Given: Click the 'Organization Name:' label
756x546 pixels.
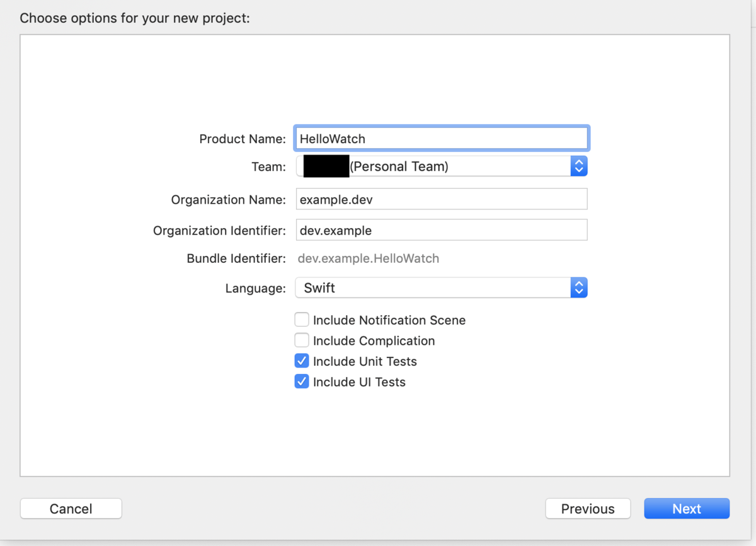Looking at the screenshot, I should coord(229,200).
